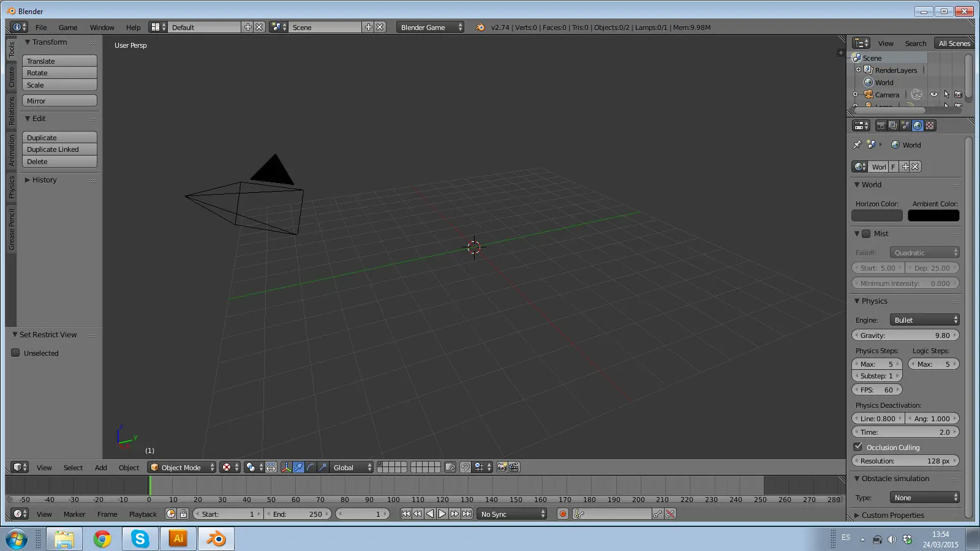Select the rotate manipulator arc icon

[x=311, y=467]
